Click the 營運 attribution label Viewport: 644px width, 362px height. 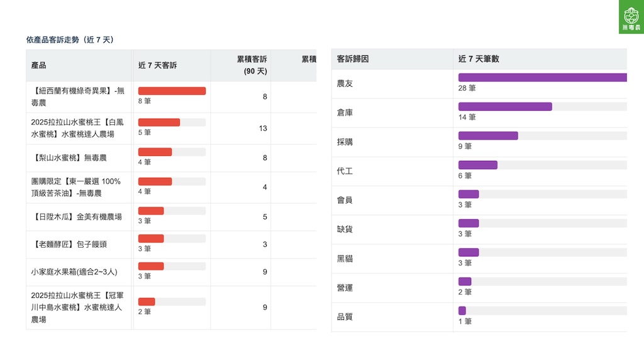[x=345, y=288]
